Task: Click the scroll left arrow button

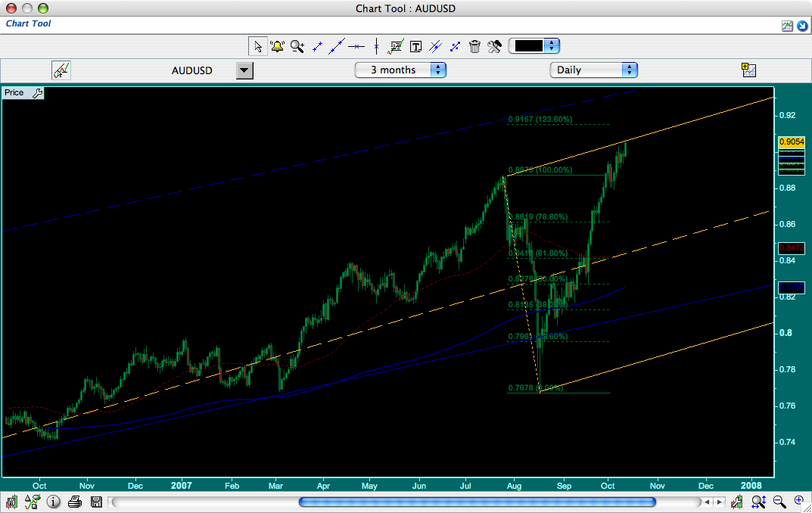Action: (x=707, y=502)
